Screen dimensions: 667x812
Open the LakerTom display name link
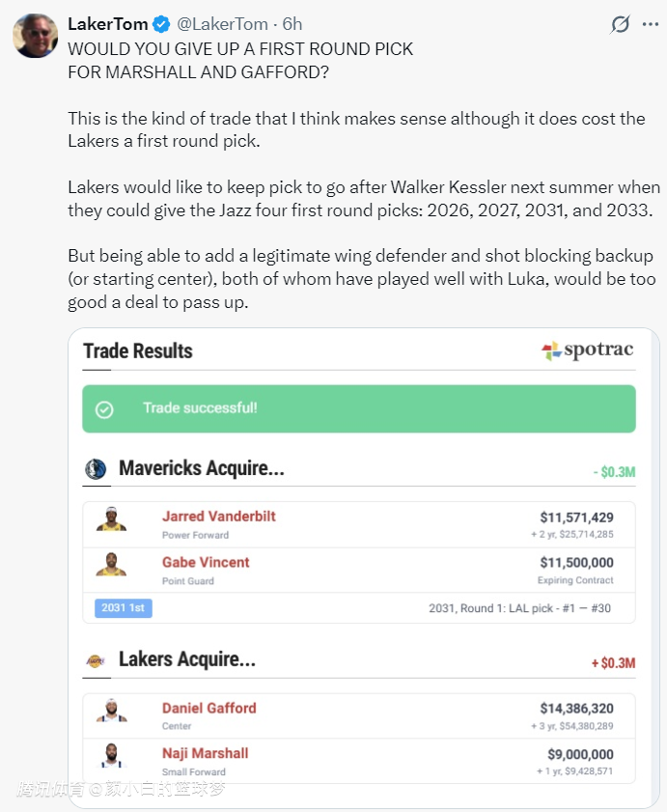(x=108, y=24)
